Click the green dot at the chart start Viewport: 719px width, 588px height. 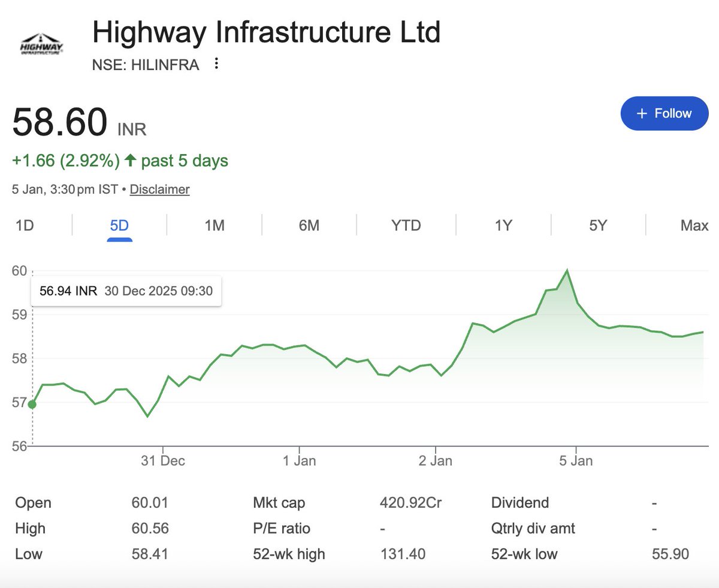pos(32,405)
